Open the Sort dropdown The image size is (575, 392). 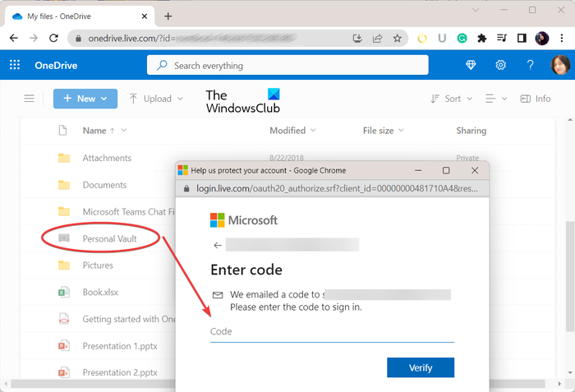pyautogui.click(x=452, y=99)
